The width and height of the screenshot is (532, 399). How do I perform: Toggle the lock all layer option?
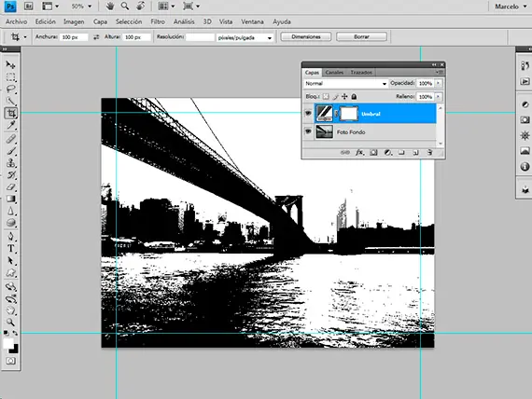pyautogui.click(x=354, y=97)
